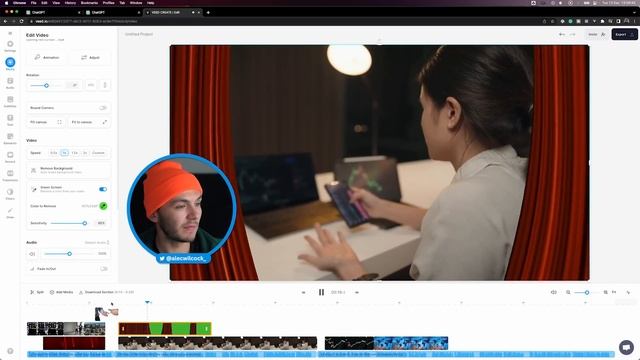The height and width of the screenshot is (360, 640).
Task: Open the Subtitles sidebar panel
Action: pyautogui.click(x=10, y=101)
